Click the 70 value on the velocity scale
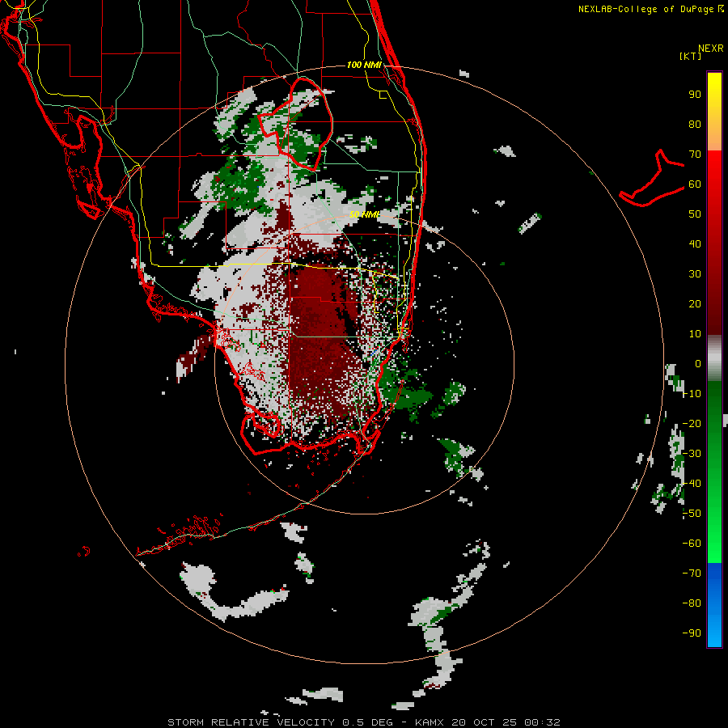Viewport: 728px width, 728px height. (695, 154)
